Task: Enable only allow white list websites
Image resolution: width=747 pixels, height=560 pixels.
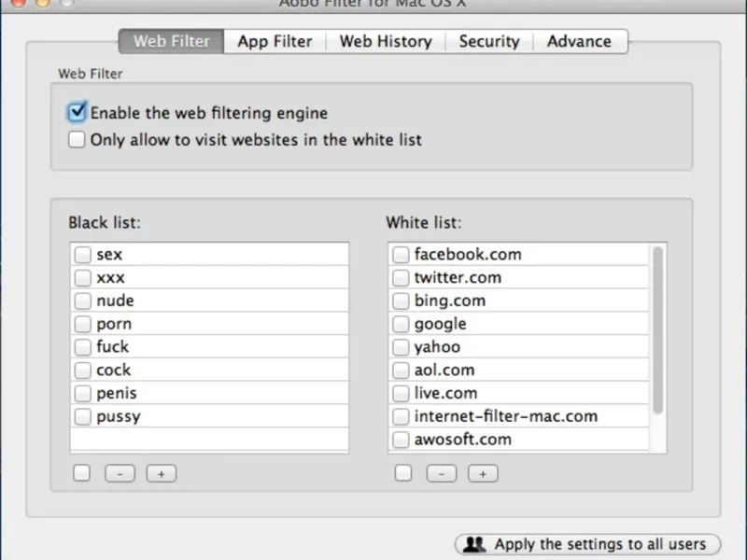Action: point(77,140)
